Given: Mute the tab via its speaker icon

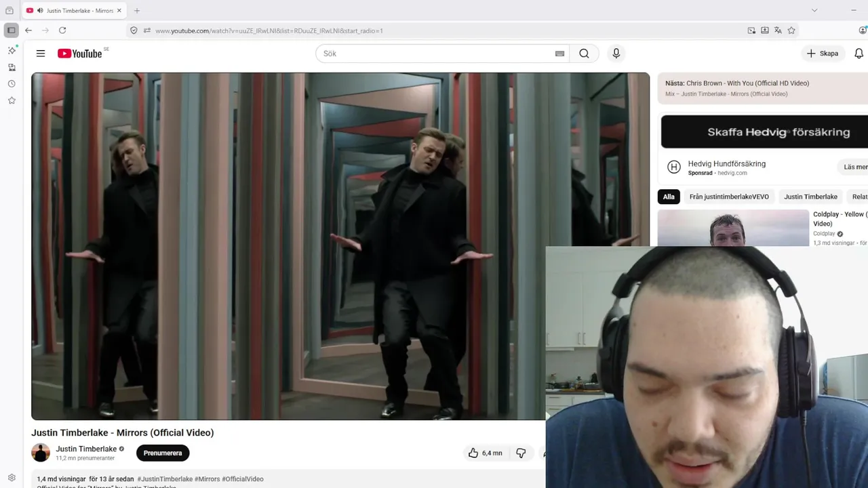Looking at the screenshot, I should (x=40, y=11).
